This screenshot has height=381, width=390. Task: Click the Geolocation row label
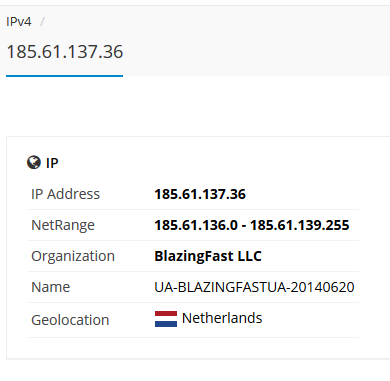(70, 320)
